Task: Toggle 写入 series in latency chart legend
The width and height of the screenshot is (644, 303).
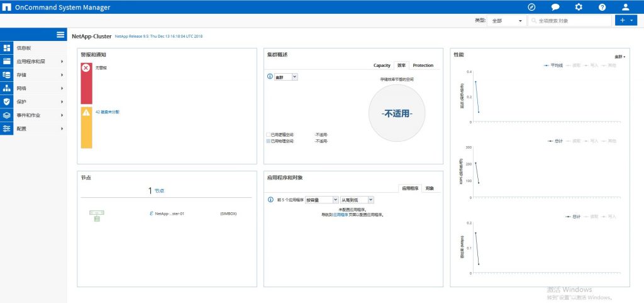Action: [x=591, y=66]
